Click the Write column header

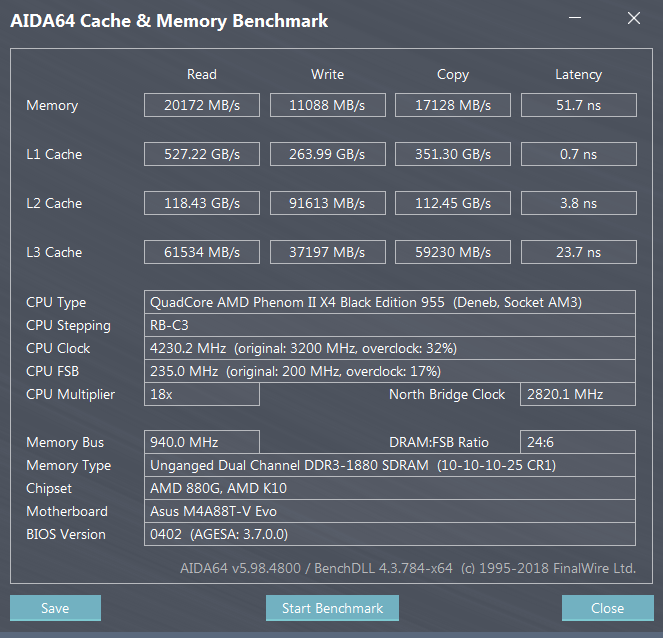coord(328,74)
